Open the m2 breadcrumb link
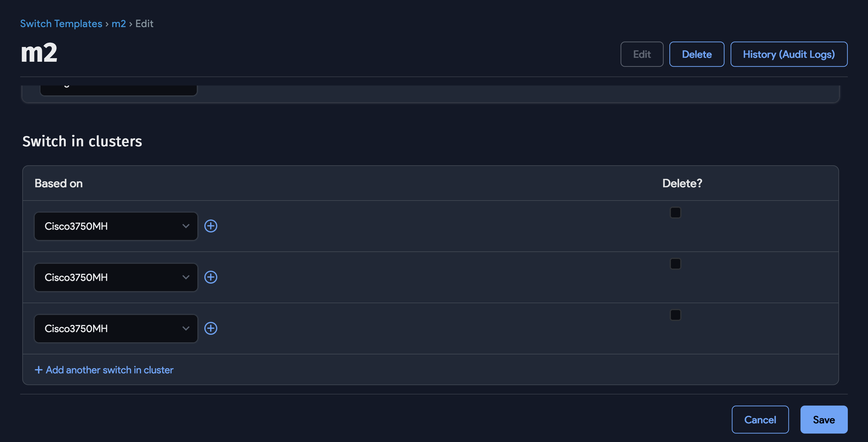 (x=119, y=23)
